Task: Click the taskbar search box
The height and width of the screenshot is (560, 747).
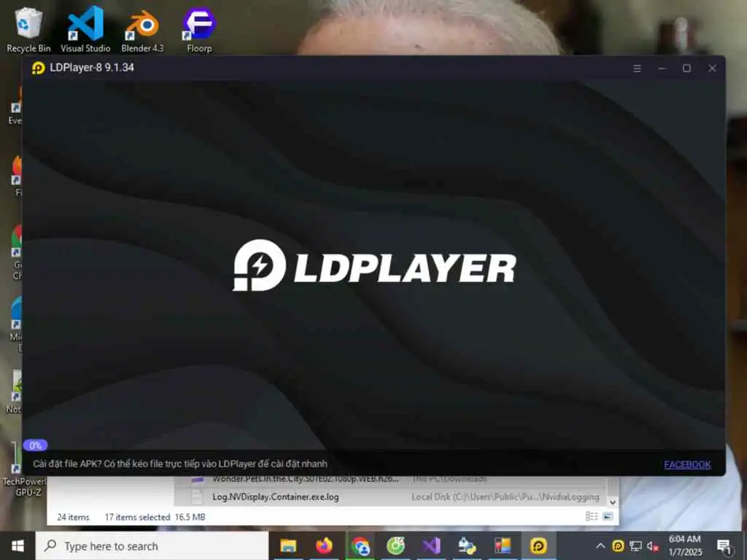Action: click(x=152, y=545)
